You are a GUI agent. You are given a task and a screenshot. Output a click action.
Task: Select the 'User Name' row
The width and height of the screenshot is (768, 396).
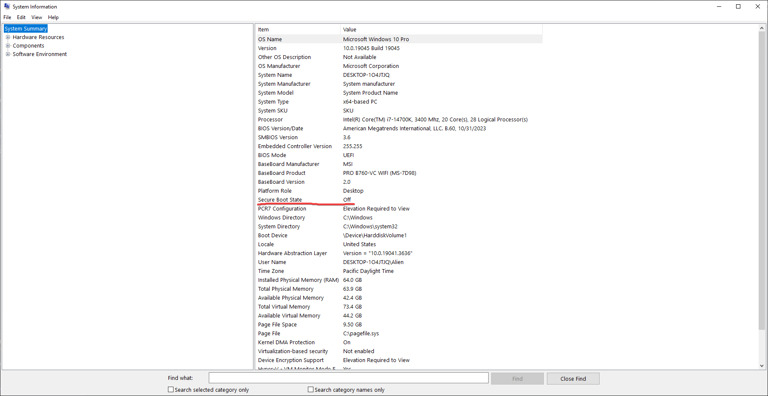coord(399,262)
